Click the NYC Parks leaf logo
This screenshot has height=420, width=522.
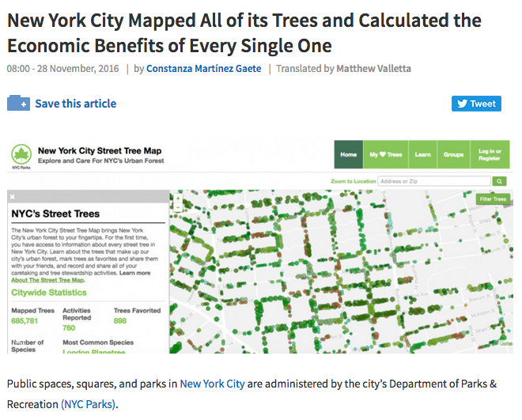click(21, 154)
